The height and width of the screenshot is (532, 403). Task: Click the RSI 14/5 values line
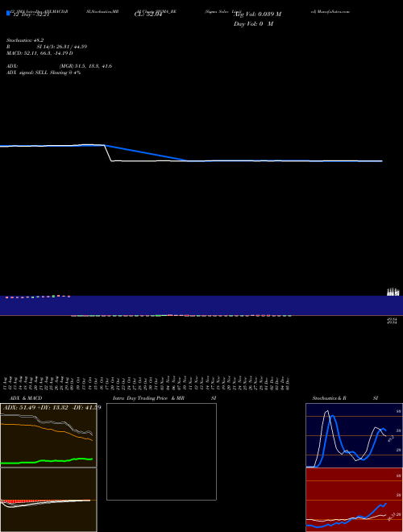pyautogui.click(x=47, y=47)
